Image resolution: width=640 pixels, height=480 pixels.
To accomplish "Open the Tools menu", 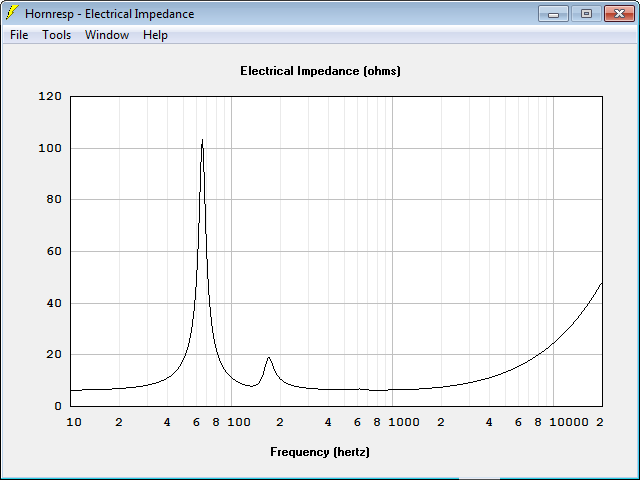I will [x=56, y=35].
